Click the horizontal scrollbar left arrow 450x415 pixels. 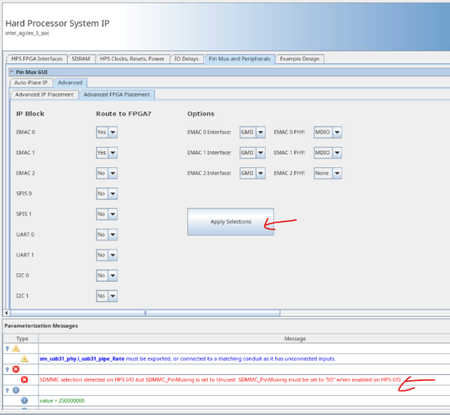pos(6,313)
